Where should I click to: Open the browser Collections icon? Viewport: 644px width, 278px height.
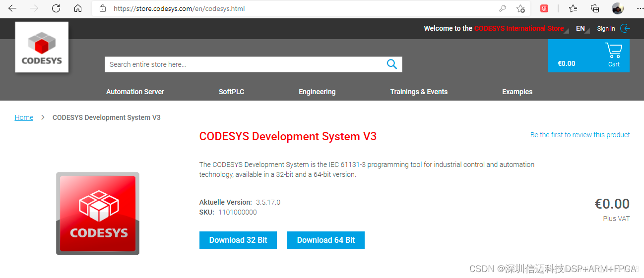tap(595, 8)
